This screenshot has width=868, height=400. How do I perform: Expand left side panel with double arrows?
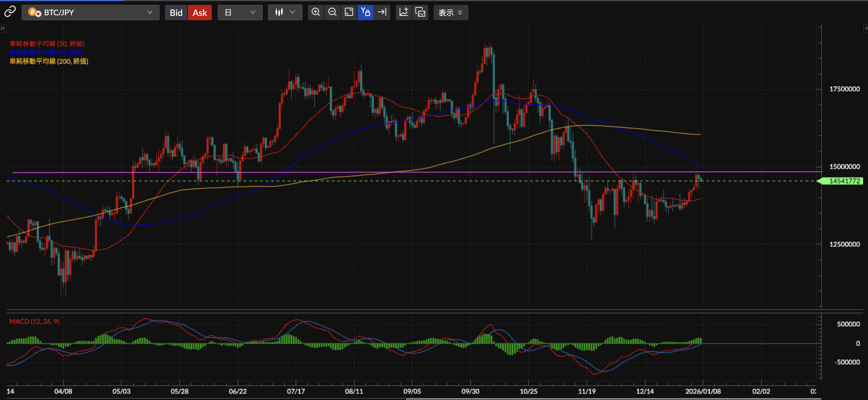(x=3, y=28)
